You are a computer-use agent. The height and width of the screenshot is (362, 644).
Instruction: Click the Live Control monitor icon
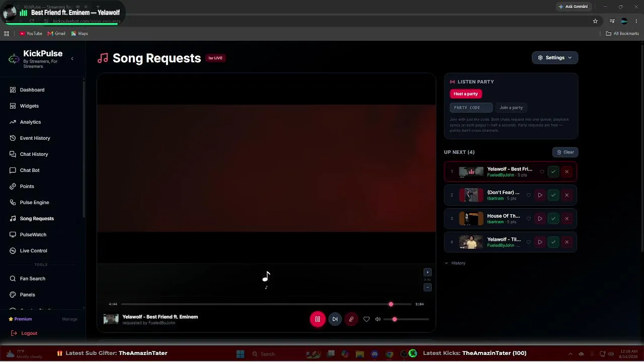(x=13, y=251)
